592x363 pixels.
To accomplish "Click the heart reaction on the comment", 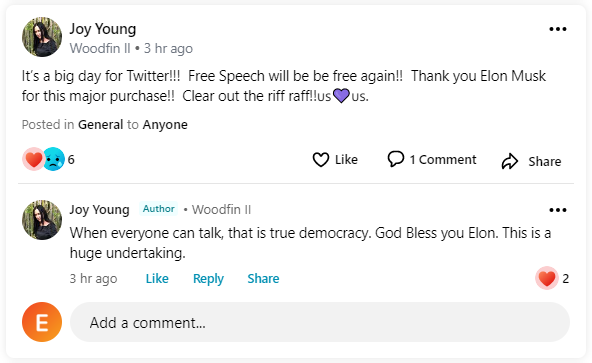I will [547, 278].
